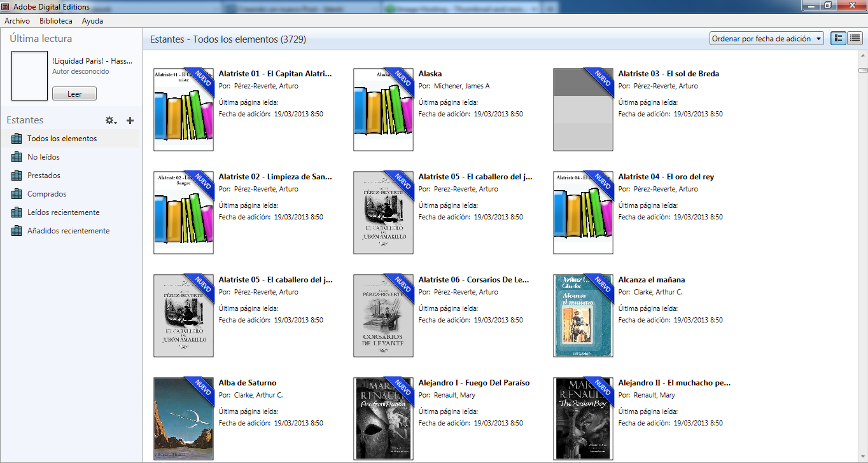Viewport: 868px width, 463px height.
Task: Open the Alatriste 03 - El sol de Breda cover
Action: pyautogui.click(x=584, y=109)
